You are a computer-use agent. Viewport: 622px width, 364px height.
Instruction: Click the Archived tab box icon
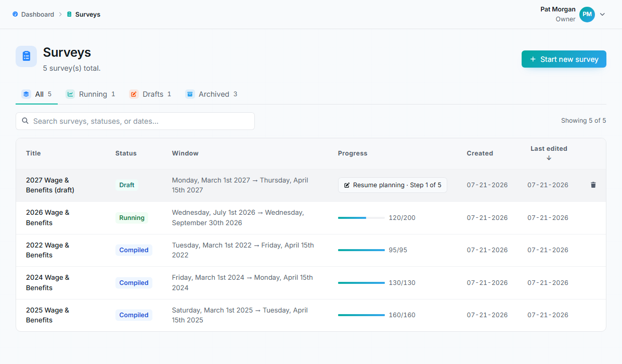[190, 94]
